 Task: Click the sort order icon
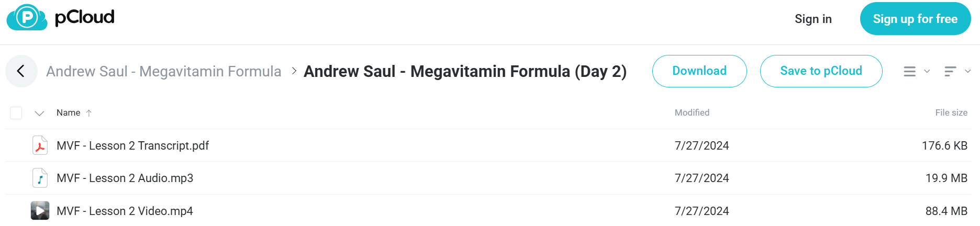point(950,71)
